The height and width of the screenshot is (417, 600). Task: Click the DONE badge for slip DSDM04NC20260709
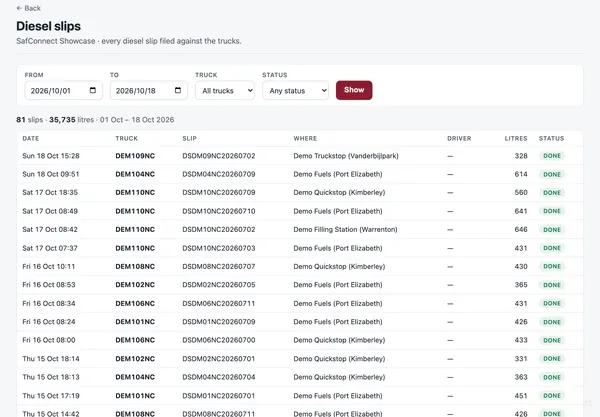click(x=552, y=174)
